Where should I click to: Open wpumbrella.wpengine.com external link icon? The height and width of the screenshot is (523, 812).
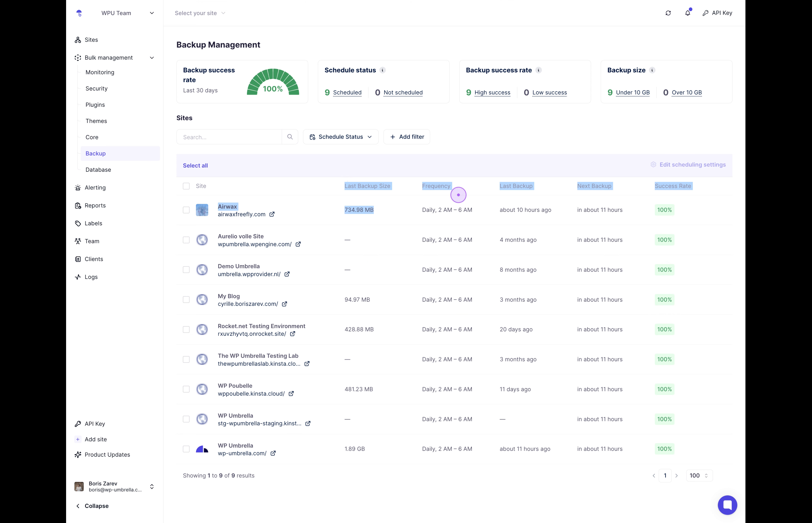(298, 244)
